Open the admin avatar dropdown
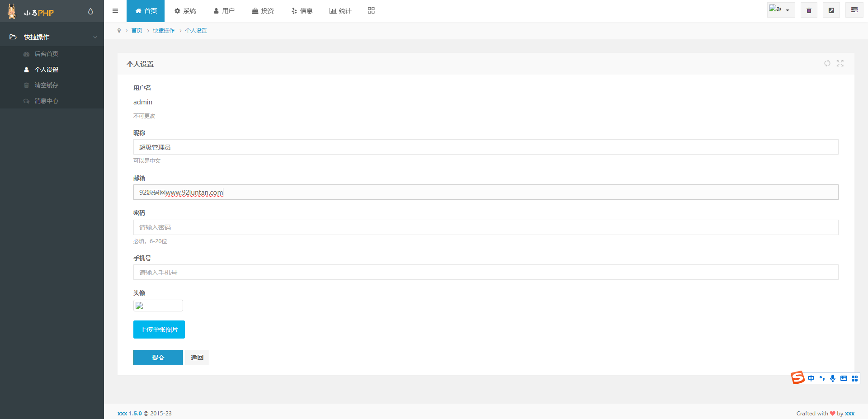Image resolution: width=868 pixels, height=419 pixels. pos(781,10)
